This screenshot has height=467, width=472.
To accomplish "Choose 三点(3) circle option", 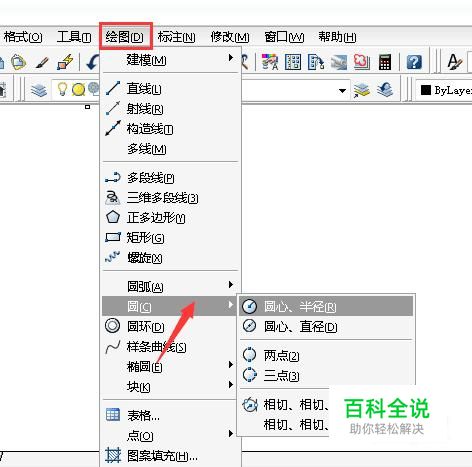I will click(326, 375).
